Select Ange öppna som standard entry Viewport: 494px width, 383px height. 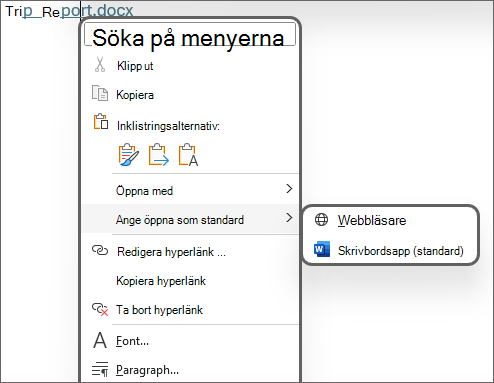[x=190, y=219]
